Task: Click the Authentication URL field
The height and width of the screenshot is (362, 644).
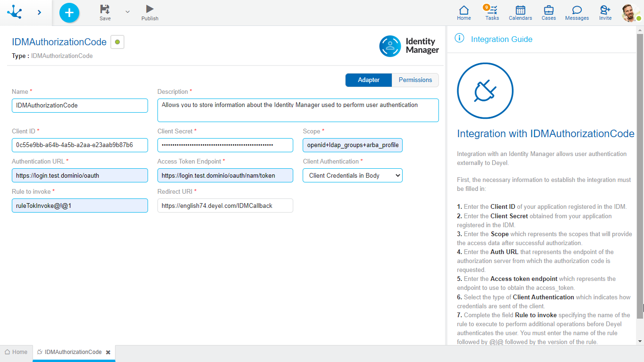Action: [x=80, y=175]
